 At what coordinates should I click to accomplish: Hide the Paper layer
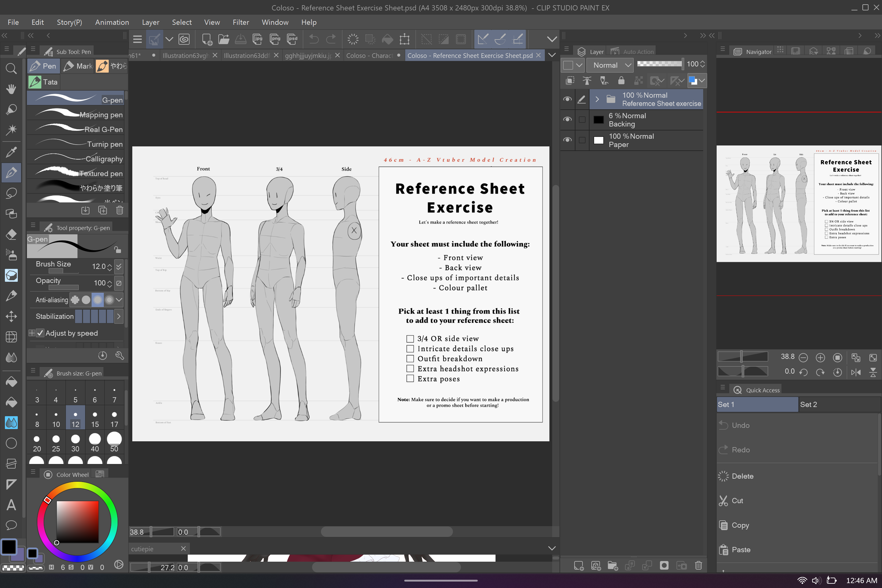click(567, 140)
